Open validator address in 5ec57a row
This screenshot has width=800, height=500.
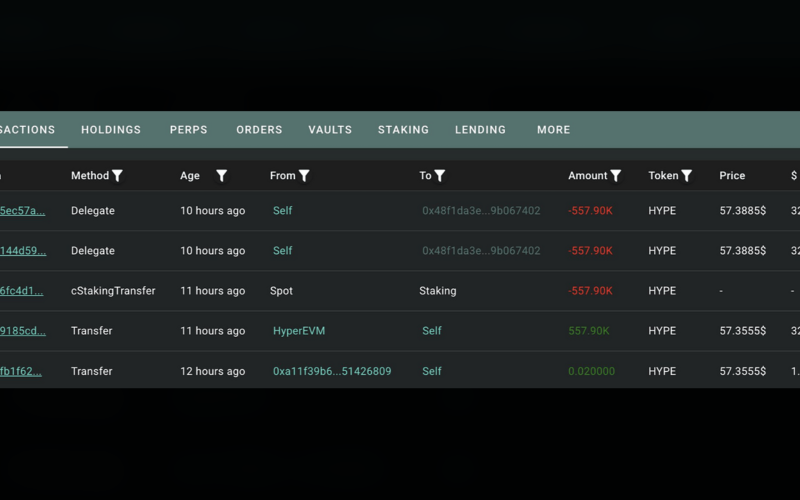tap(481, 211)
